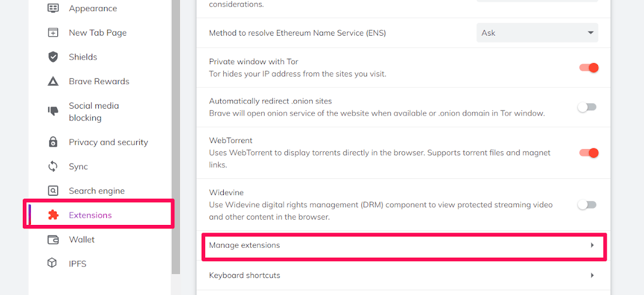The height and width of the screenshot is (295, 644).
Task: Turn off the WebTorrent toggle
Action: point(588,153)
